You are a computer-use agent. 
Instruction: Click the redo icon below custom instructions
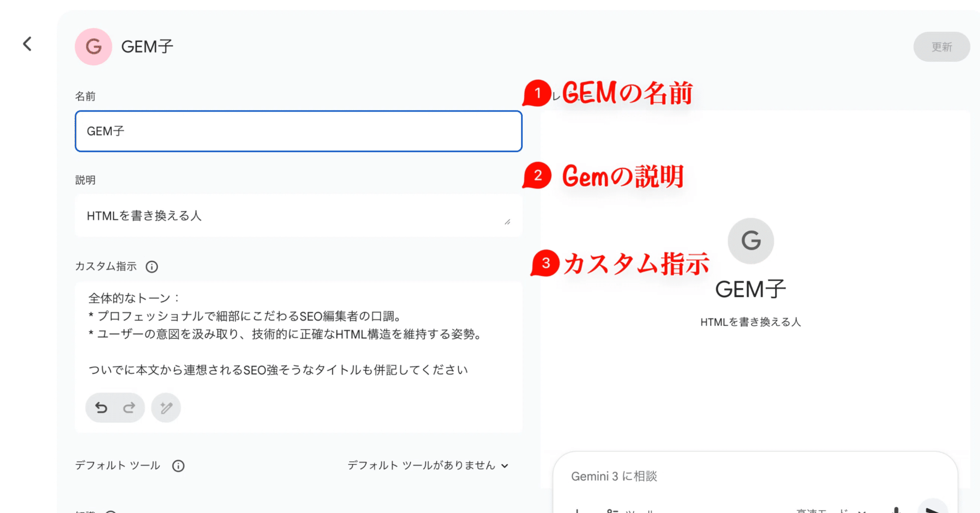tap(130, 407)
